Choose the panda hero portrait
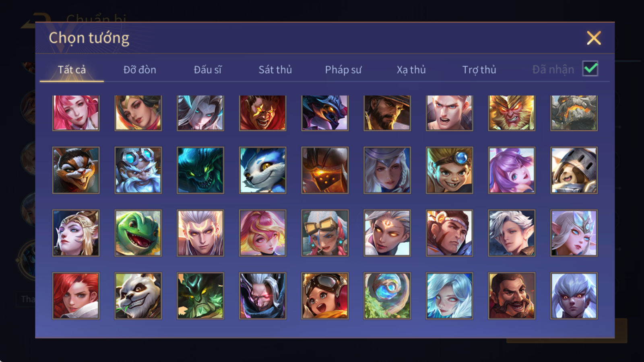Image resolution: width=644 pixels, height=362 pixels. (138, 296)
